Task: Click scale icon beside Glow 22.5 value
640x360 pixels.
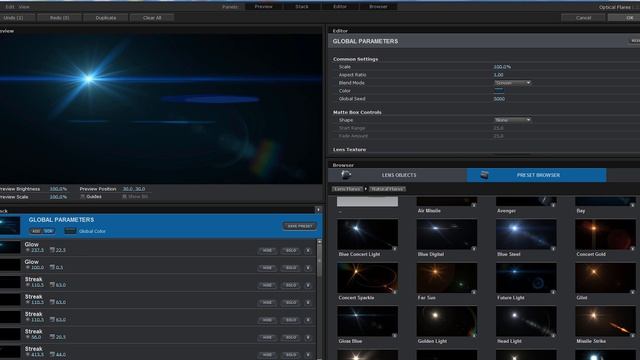Action: 52,250
